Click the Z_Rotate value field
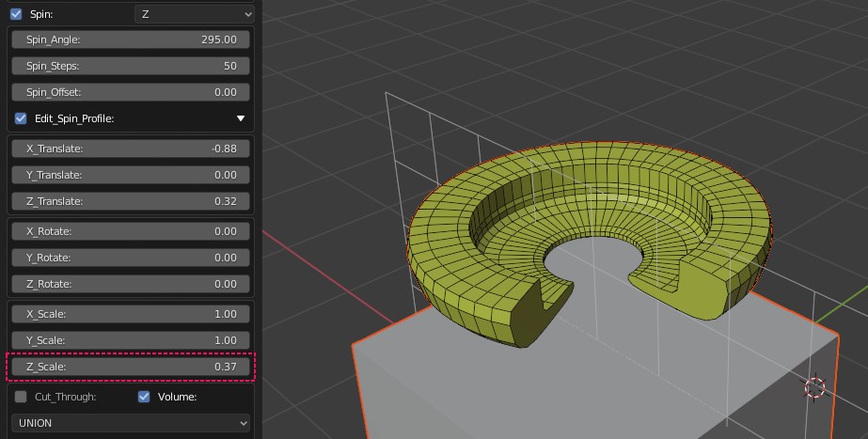This screenshot has width=868, height=439. (131, 284)
